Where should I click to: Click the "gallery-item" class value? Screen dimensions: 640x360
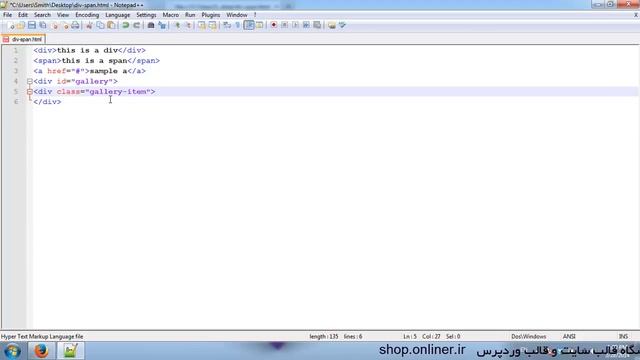click(118, 92)
